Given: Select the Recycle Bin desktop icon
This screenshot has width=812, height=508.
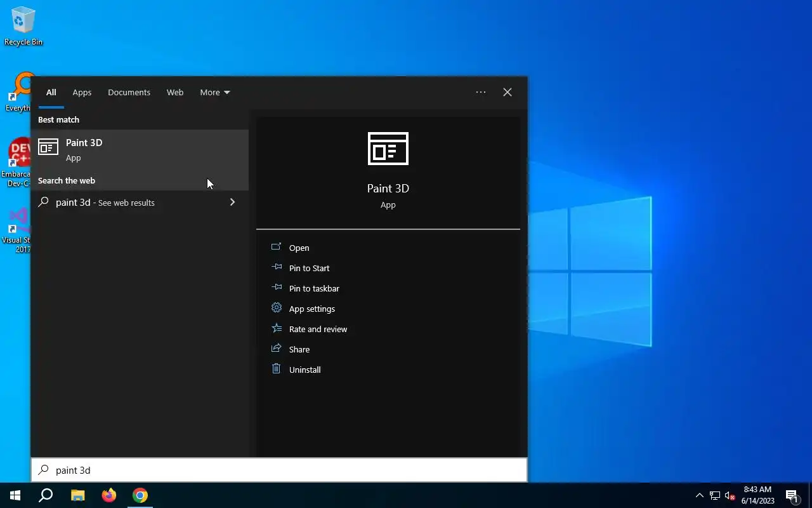Looking at the screenshot, I should click(23, 27).
